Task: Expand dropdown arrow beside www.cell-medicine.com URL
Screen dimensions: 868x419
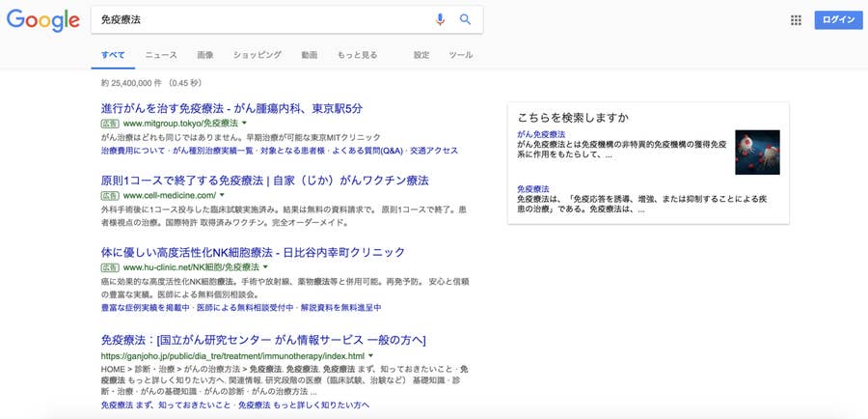Action: (222, 195)
